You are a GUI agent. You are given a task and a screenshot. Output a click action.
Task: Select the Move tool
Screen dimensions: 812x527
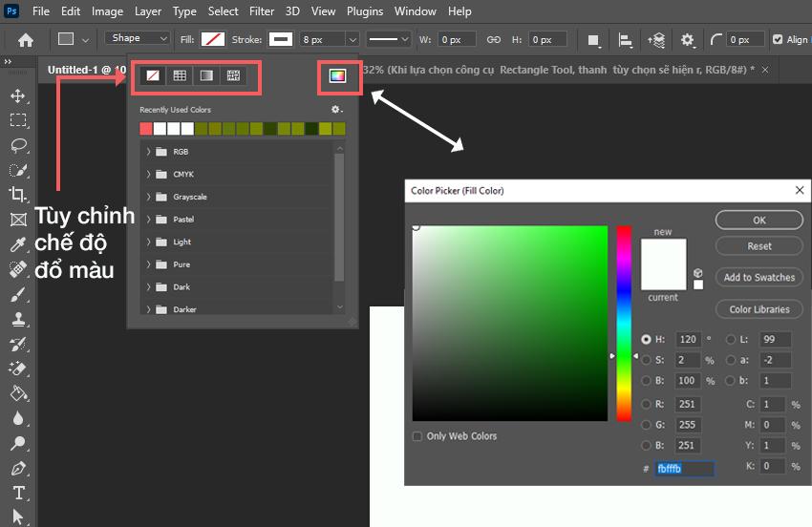[18, 95]
